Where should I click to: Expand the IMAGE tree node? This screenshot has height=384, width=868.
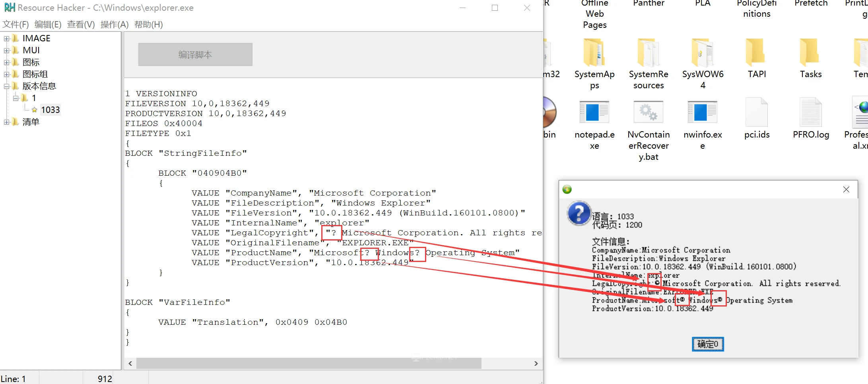[6, 39]
